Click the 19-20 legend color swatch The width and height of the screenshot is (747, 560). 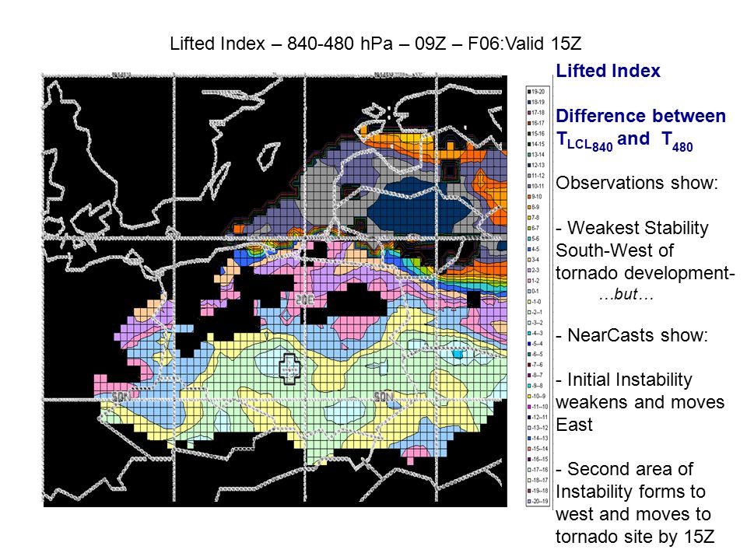coord(529,92)
